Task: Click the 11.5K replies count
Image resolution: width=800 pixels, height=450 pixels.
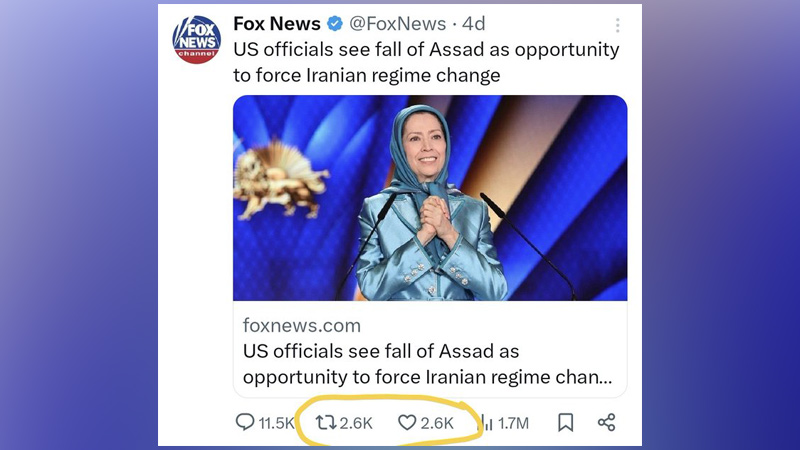Action: (x=276, y=423)
